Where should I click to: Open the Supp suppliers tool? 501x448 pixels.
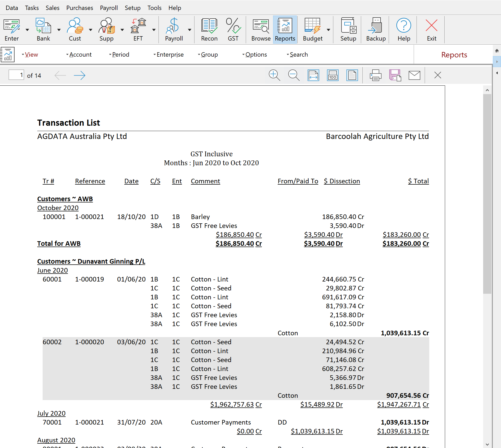106,30
